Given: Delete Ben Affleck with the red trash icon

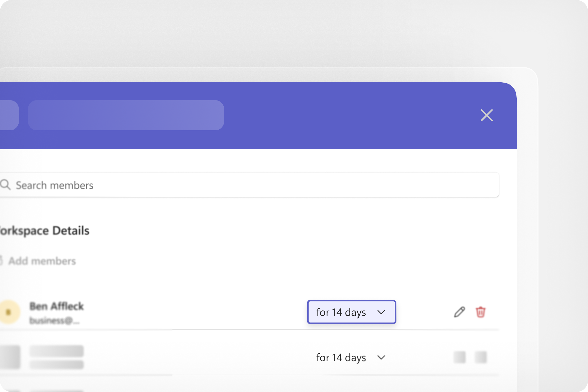Looking at the screenshot, I should pyautogui.click(x=480, y=312).
